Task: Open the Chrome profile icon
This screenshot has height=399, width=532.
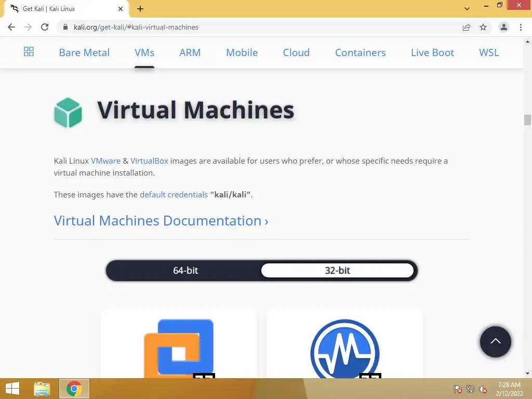Action: [x=504, y=27]
